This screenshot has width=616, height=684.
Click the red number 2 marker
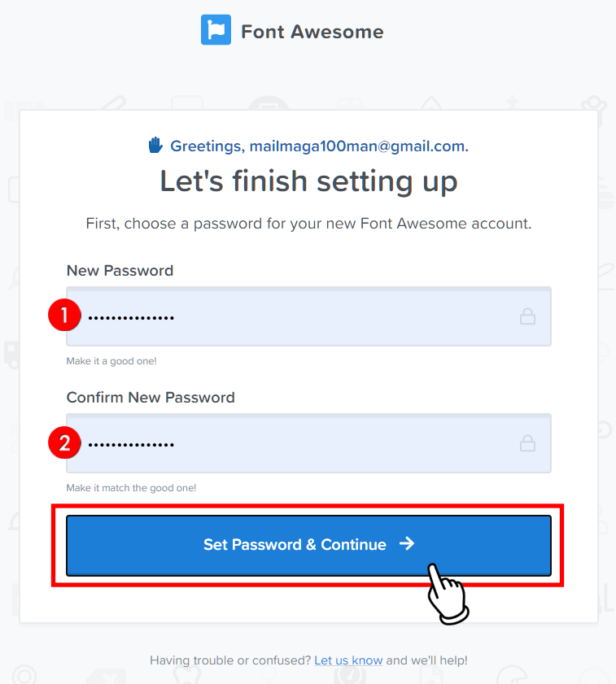click(x=64, y=442)
